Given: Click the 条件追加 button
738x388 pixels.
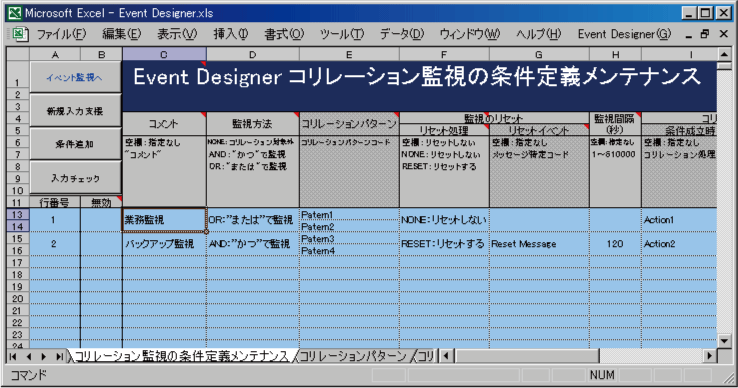Looking at the screenshot, I should coord(75,144).
